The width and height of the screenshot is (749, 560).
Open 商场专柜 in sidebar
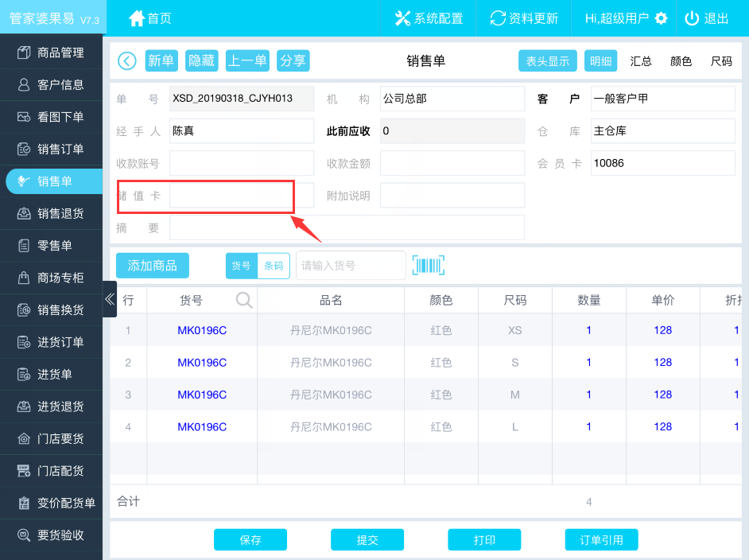coord(52,278)
